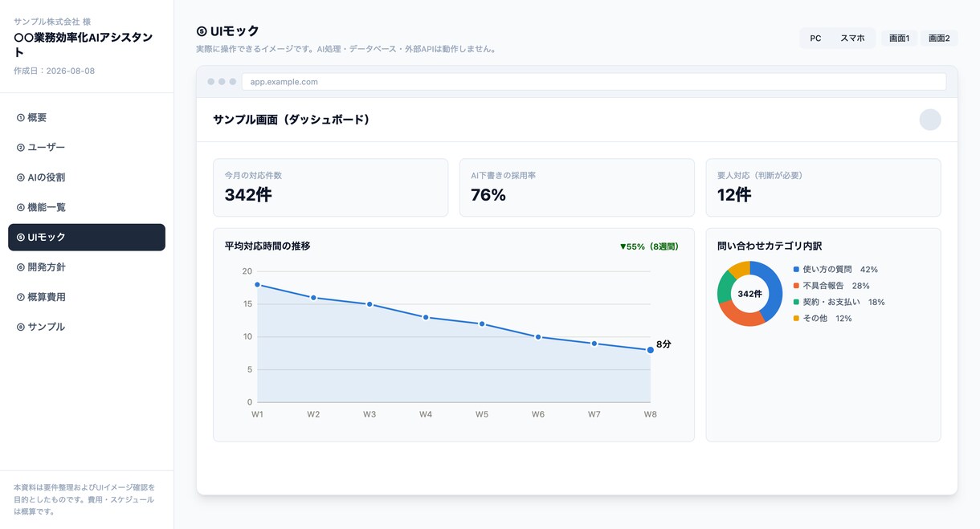This screenshot has width=980, height=529.
Task: Select the UIモック sidebar item
Action: [87, 237]
